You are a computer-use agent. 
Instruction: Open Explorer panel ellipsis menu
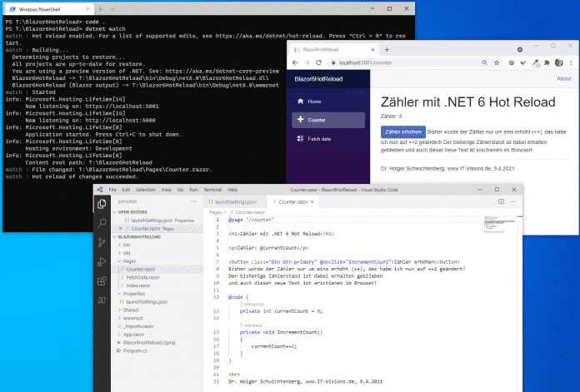194,201
